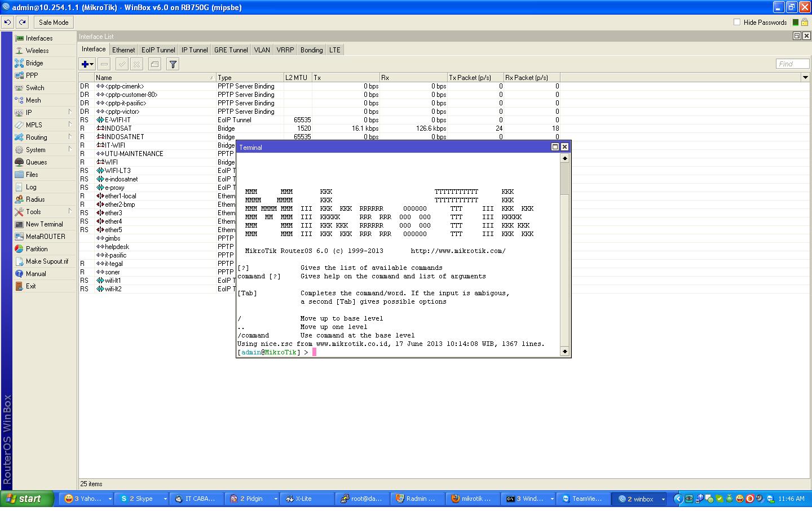Expand the System submenu

45,150
